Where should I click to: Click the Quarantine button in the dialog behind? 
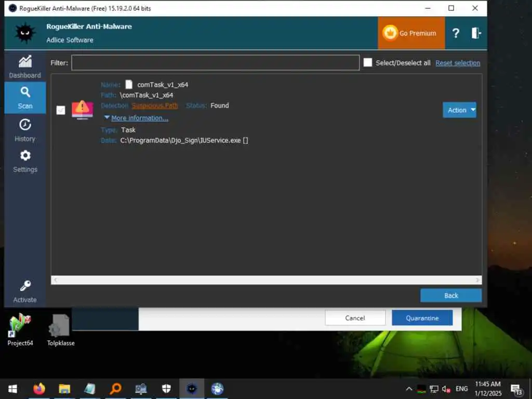point(422,318)
